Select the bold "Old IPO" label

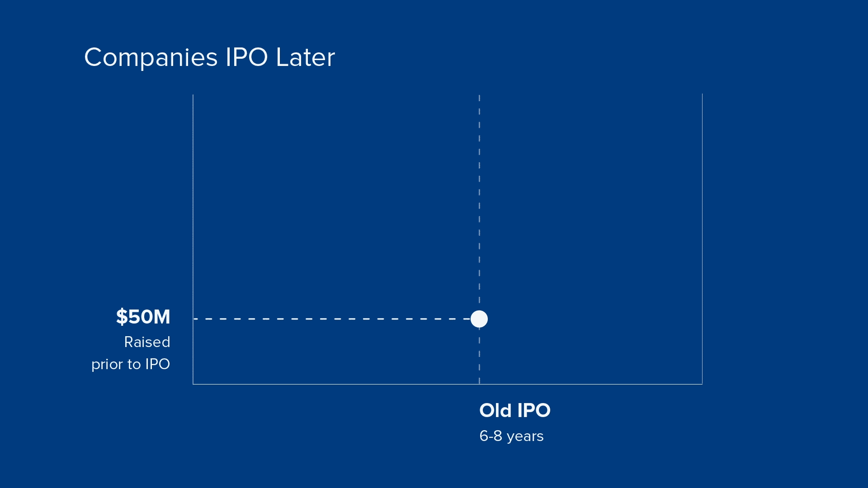pos(514,410)
